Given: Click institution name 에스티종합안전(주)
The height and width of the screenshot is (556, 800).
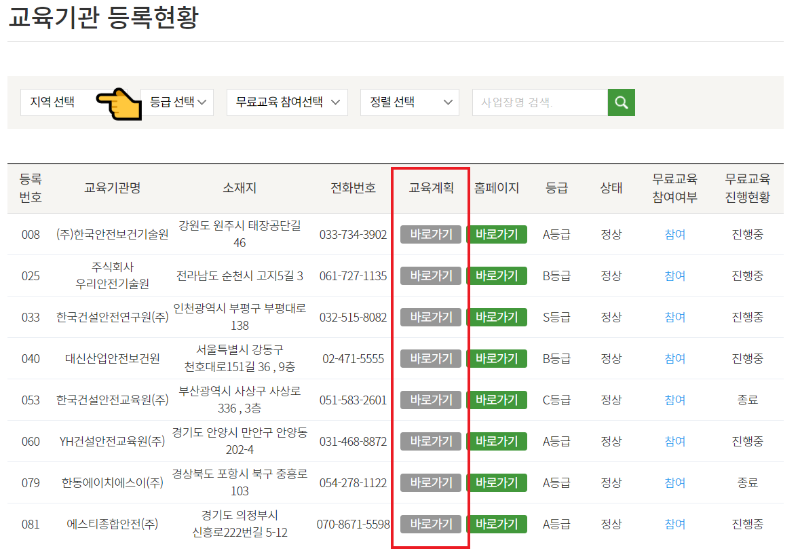Looking at the screenshot, I should 112,524.
